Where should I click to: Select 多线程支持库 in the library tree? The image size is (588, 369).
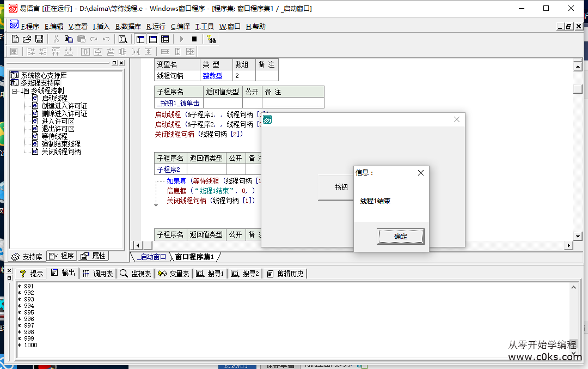click(40, 83)
